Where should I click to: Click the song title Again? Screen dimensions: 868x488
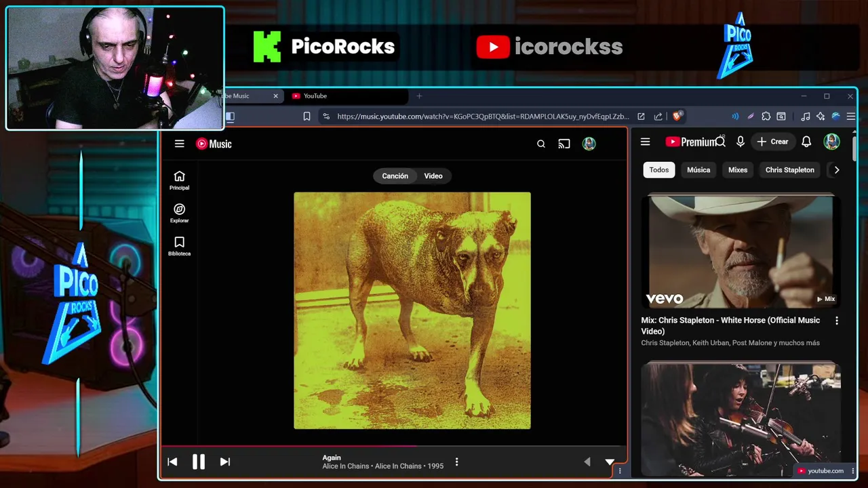click(332, 457)
